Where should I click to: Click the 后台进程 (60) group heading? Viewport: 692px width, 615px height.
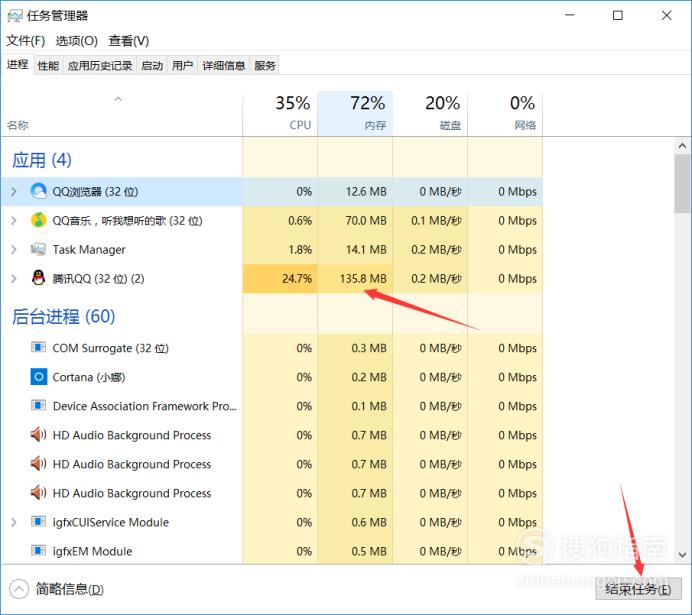coord(64,316)
